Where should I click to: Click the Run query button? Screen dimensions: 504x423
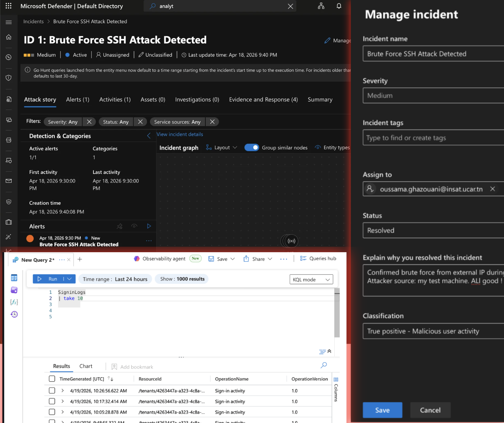tap(48, 279)
